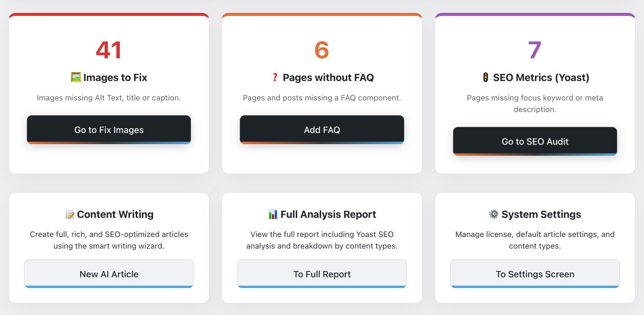Start a New AI Article
The image size is (644, 315).
pyautogui.click(x=109, y=274)
